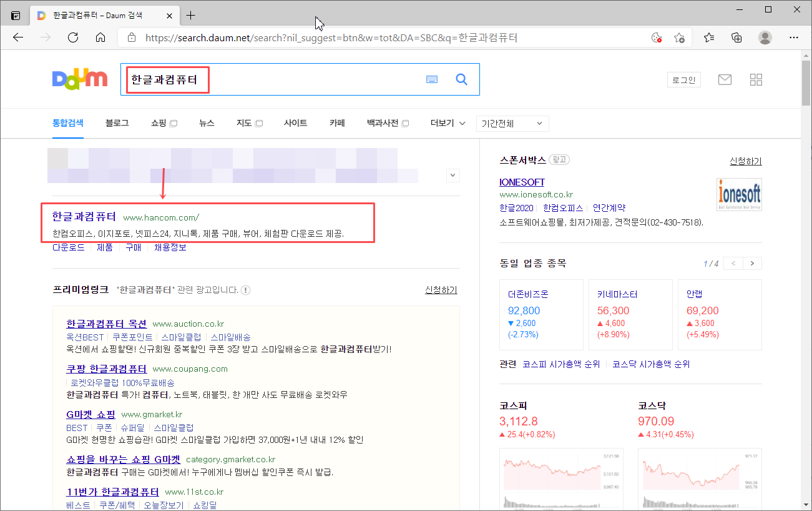Switch to the 블로그 tab
Viewport: 812px width, 511px height.
[117, 123]
